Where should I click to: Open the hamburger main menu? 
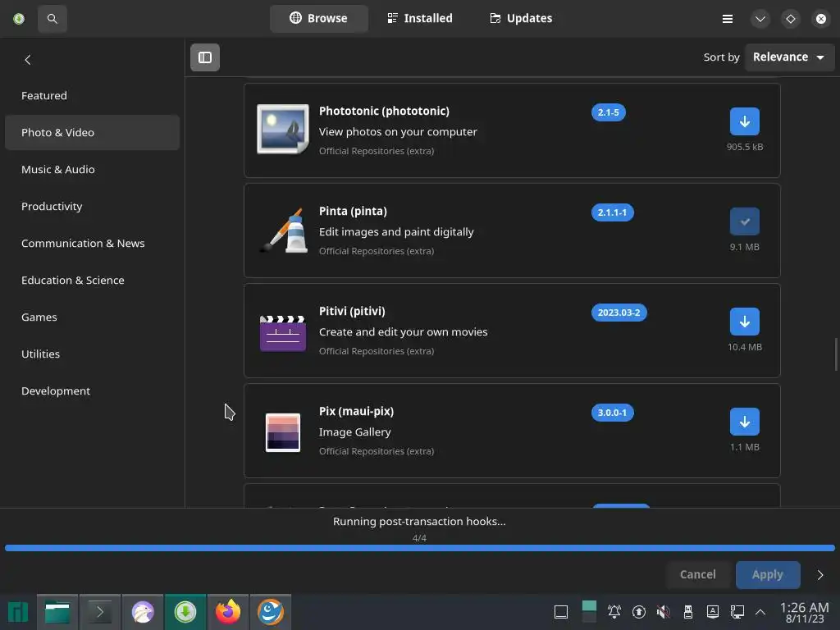(728, 19)
